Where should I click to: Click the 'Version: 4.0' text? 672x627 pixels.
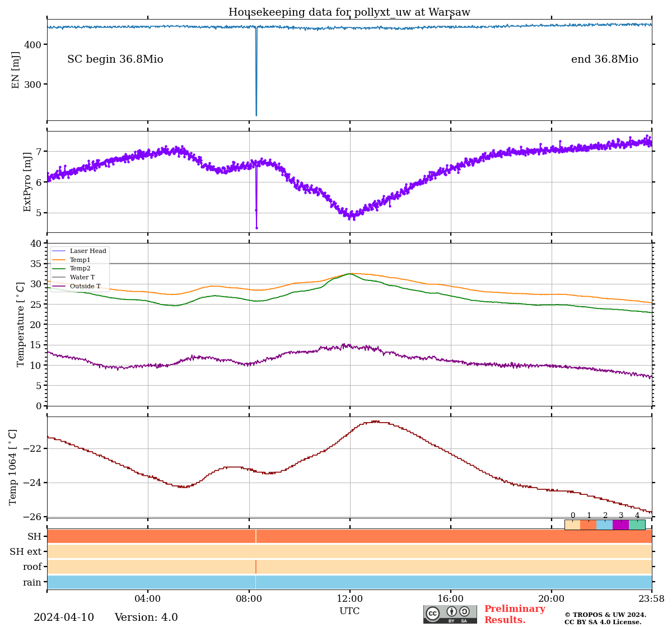[x=146, y=617]
